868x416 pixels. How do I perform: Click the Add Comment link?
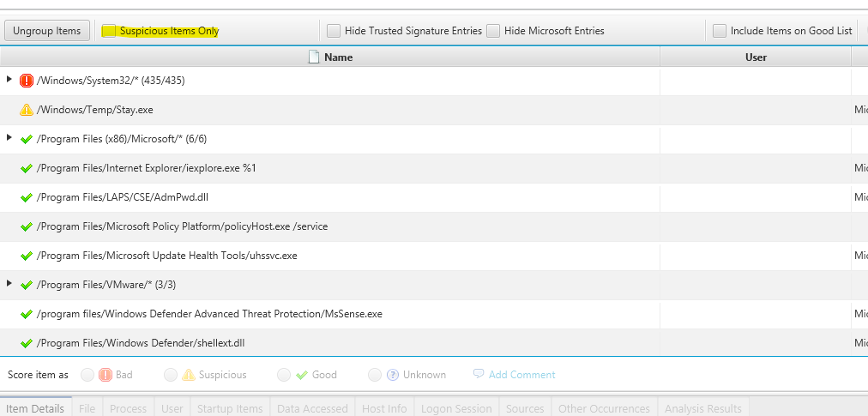tap(521, 375)
